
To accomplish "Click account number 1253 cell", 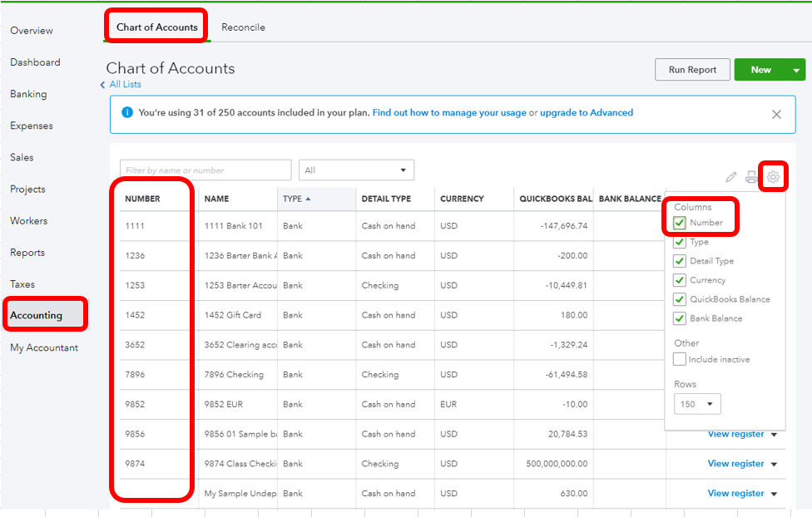I will [x=135, y=286].
